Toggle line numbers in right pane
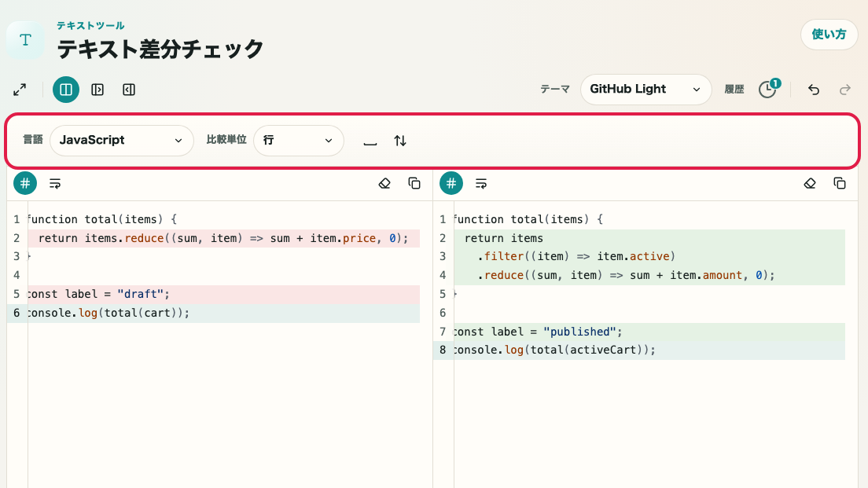868x488 pixels. click(451, 183)
